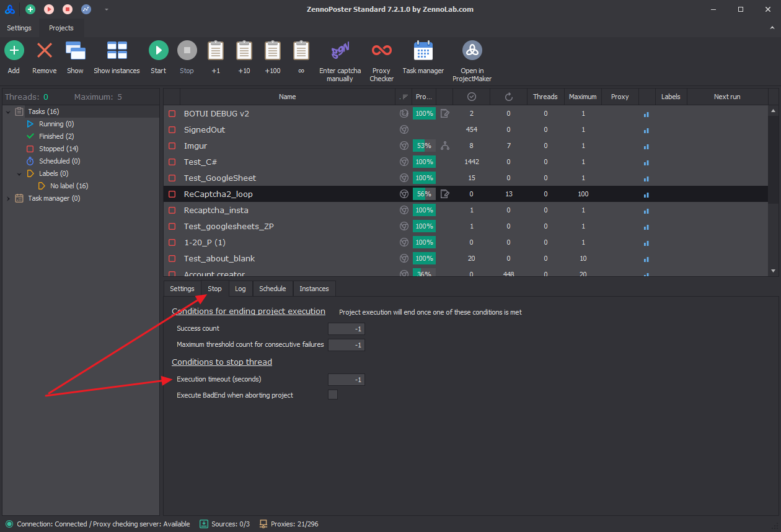Filter by Stopped (14) tasks
This screenshot has height=532, width=781.
58,149
